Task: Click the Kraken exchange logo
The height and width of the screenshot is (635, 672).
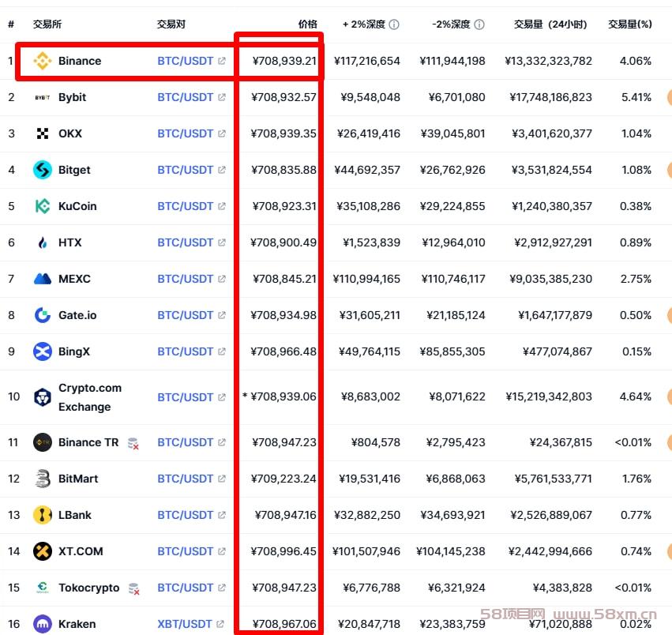Action: (x=43, y=624)
